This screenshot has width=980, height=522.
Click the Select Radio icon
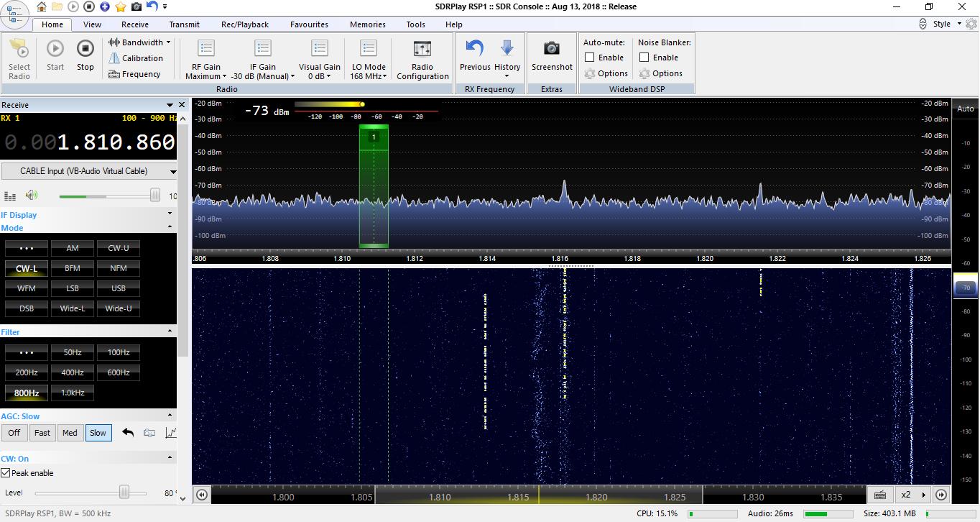[x=19, y=49]
